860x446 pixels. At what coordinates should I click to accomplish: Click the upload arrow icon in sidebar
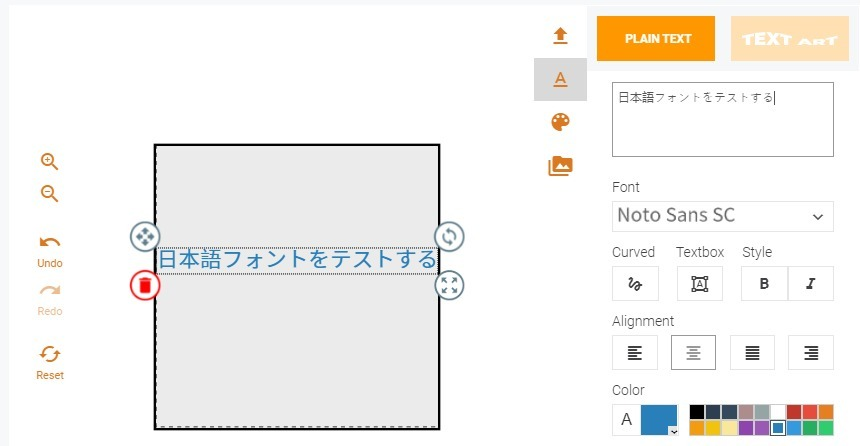[x=560, y=36]
